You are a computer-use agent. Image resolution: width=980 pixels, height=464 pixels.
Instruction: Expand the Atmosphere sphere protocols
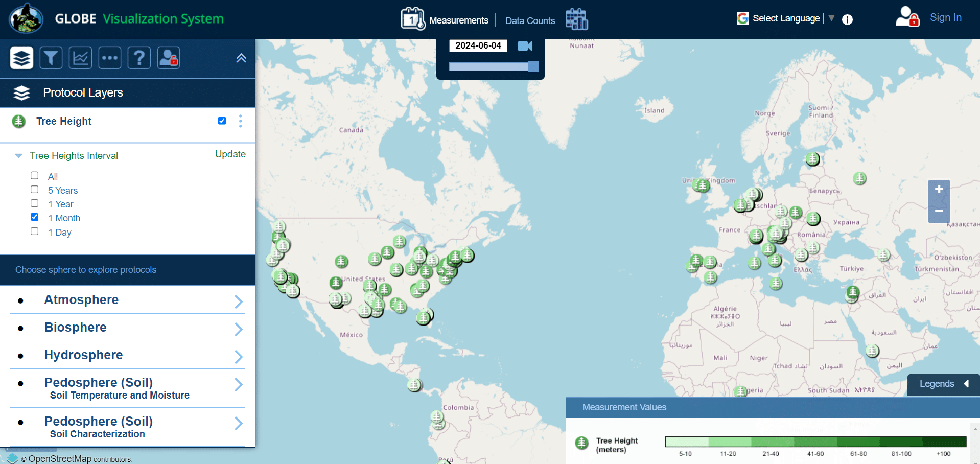pyautogui.click(x=238, y=301)
